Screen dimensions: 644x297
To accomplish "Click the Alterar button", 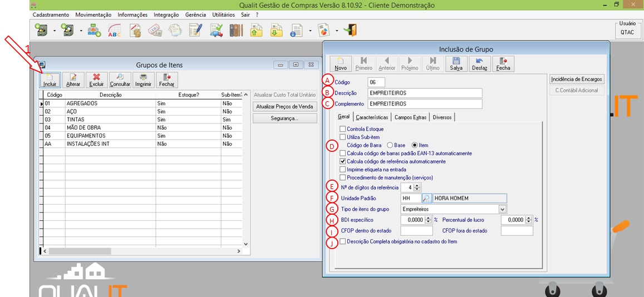I will [73, 80].
